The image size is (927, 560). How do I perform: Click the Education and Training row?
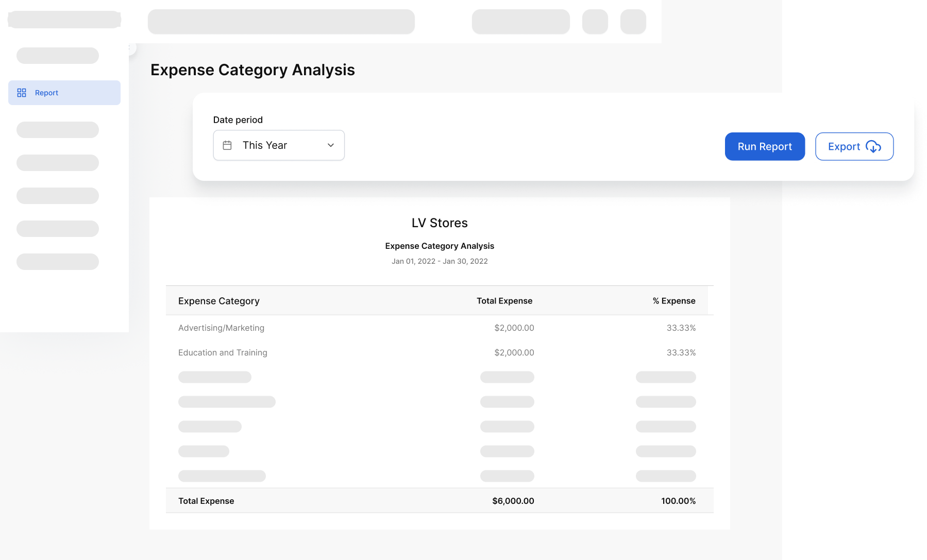pos(223,352)
